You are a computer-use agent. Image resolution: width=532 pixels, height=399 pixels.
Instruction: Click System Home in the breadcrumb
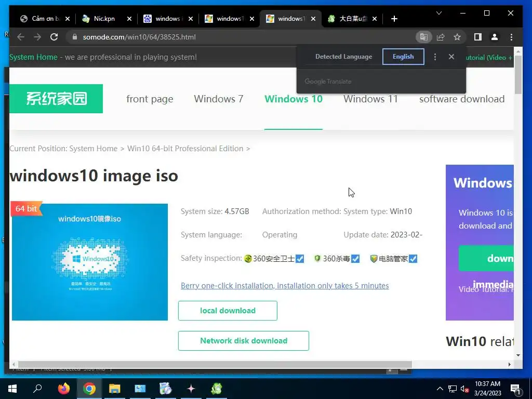[x=94, y=149]
